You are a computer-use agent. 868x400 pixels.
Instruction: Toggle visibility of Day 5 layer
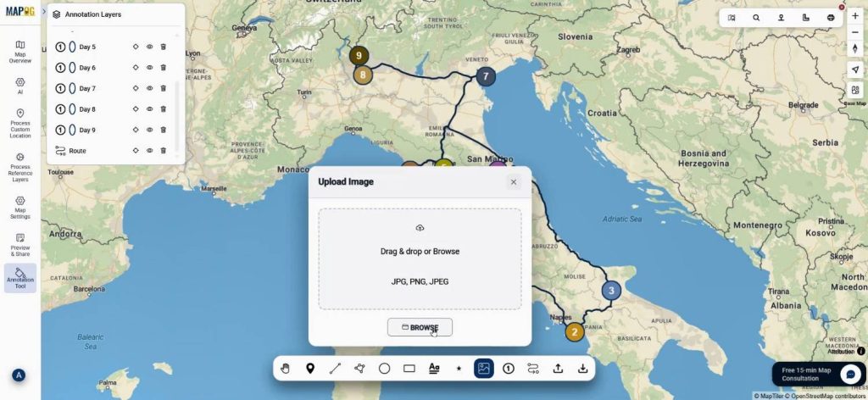point(149,47)
